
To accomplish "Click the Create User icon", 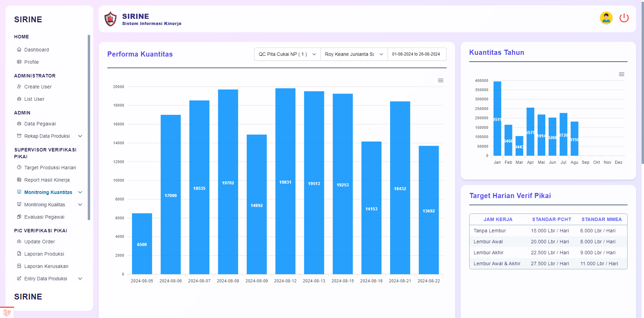I will (19, 86).
